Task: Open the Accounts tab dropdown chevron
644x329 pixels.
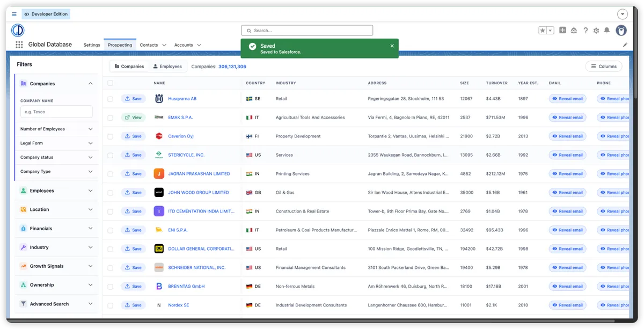Action: [x=199, y=45]
